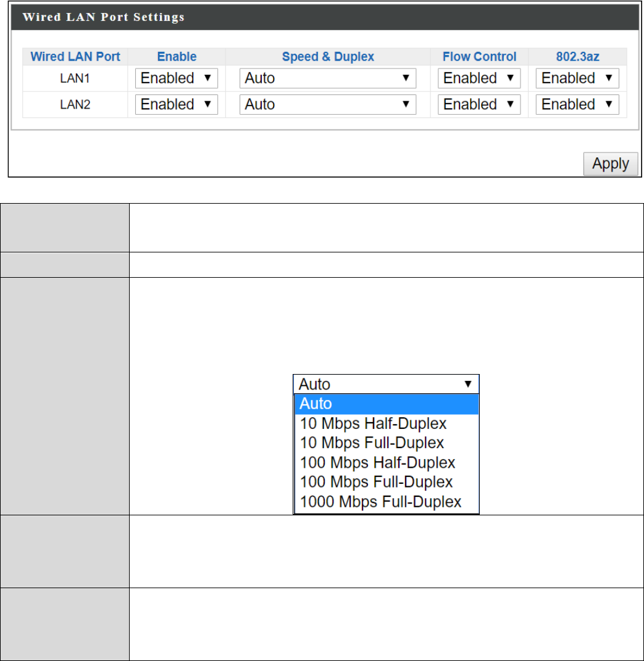Choose 100 Mbps Full-Duplex option
Image resolution: width=644 pixels, height=661 pixels.
tap(376, 482)
